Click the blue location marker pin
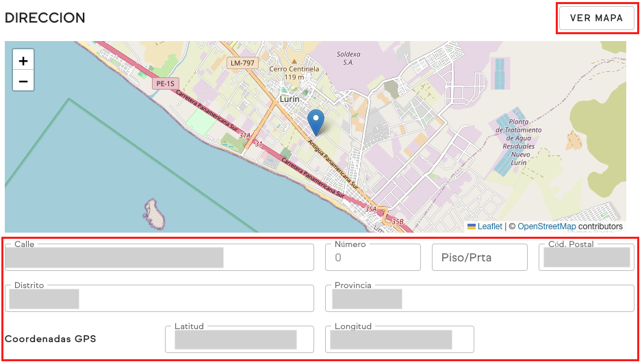Viewport: 642px width, 364px height. pyautogui.click(x=316, y=122)
